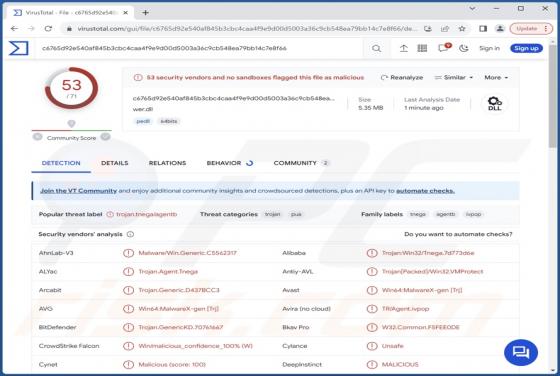Click Join the VT Community link

click(x=79, y=191)
